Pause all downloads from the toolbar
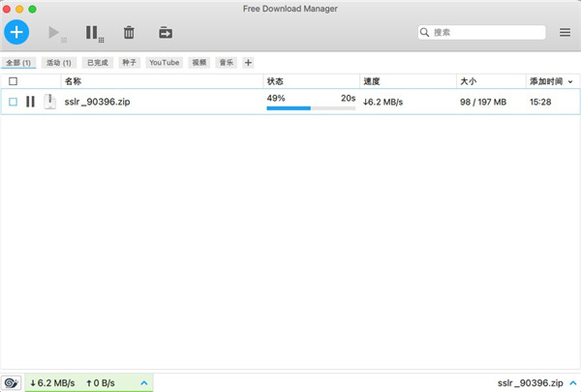Image resolution: width=581 pixels, height=392 pixels. click(93, 33)
